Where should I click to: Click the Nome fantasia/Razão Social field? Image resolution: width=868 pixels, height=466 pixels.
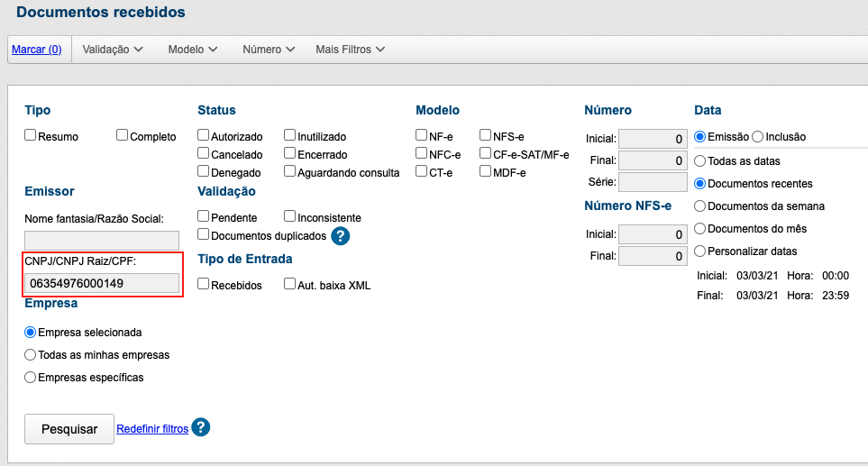coord(102,241)
